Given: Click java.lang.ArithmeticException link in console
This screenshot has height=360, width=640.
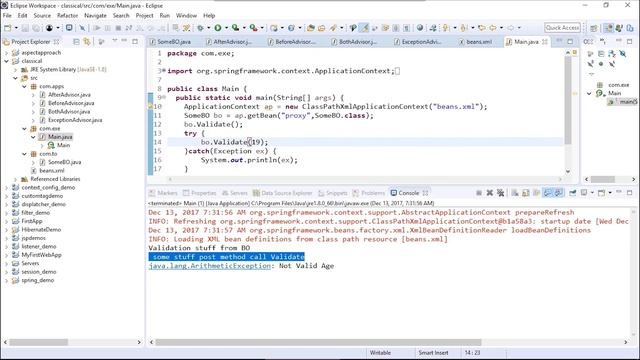Looking at the screenshot, I should (x=209, y=266).
